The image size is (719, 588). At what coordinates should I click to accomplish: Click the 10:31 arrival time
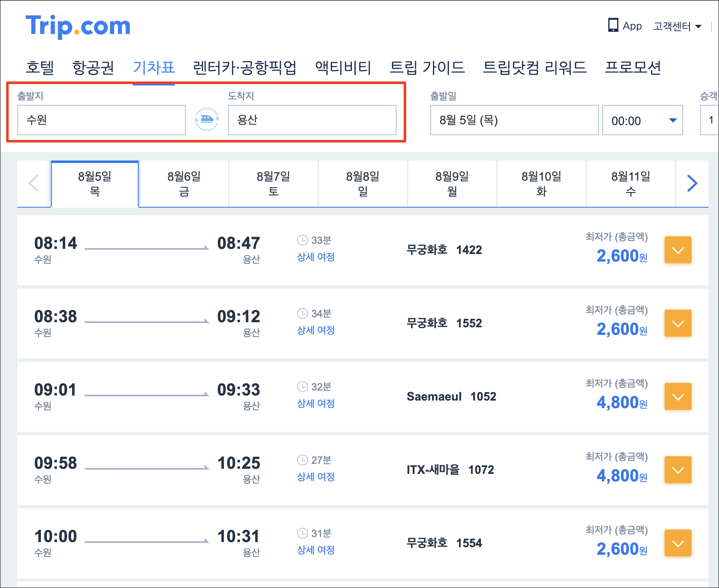239,536
